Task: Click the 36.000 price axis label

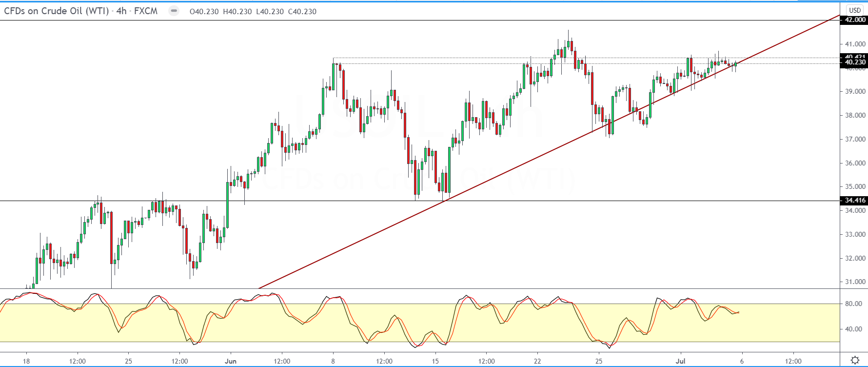Action: click(x=855, y=163)
